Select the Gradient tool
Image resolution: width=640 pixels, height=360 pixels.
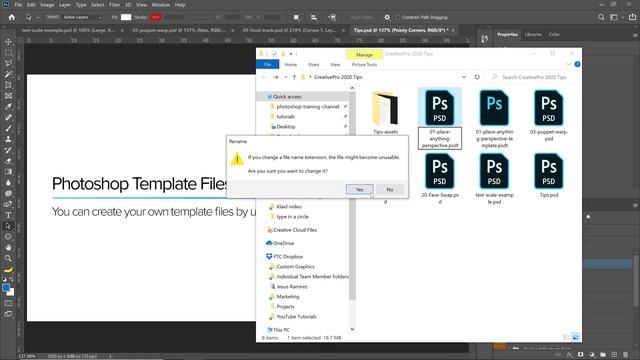(8, 171)
